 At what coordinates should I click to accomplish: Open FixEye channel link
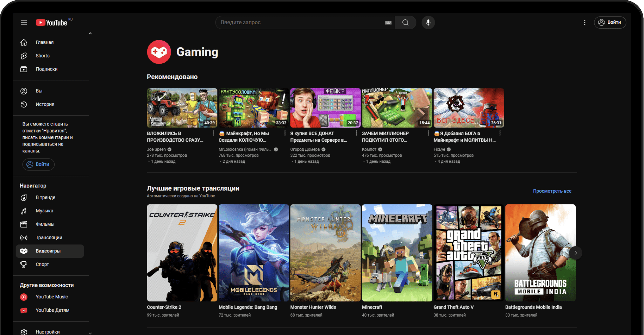[439, 149]
